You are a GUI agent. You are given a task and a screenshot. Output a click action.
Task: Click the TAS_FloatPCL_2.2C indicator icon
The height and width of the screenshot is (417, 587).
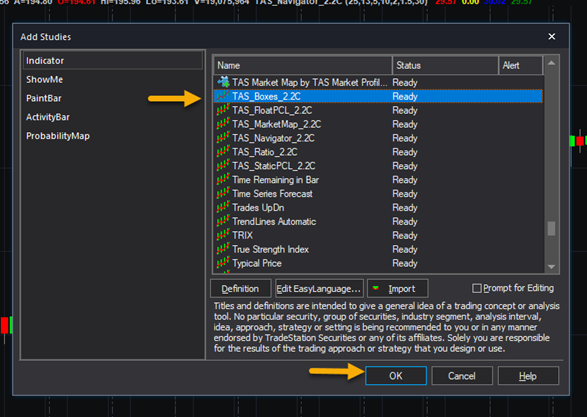tap(223, 110)
